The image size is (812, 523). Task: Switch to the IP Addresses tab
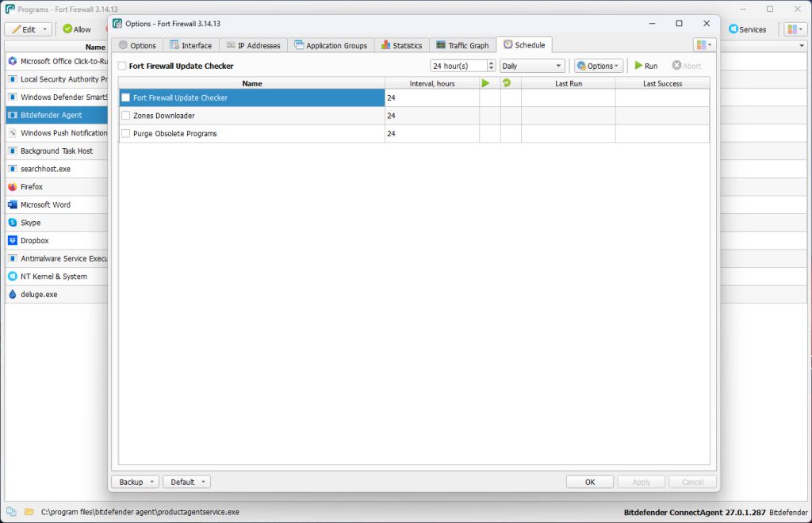(x=253, y=45)
